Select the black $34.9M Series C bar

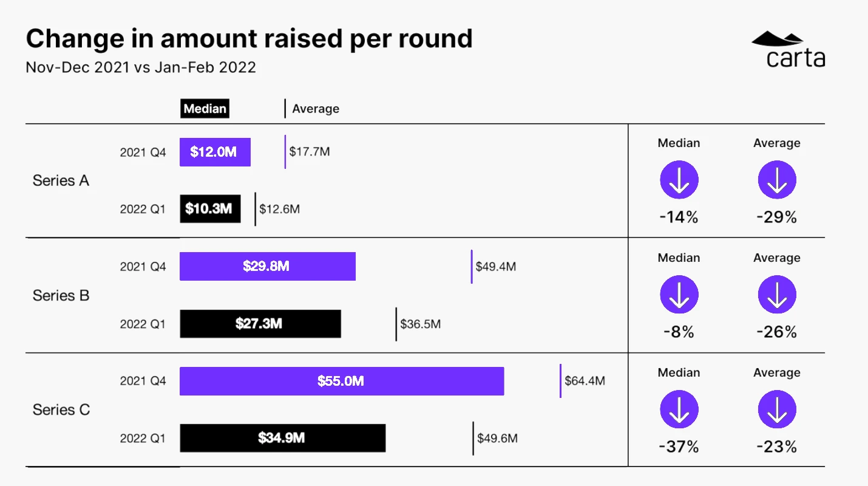[x=282, y=438]
